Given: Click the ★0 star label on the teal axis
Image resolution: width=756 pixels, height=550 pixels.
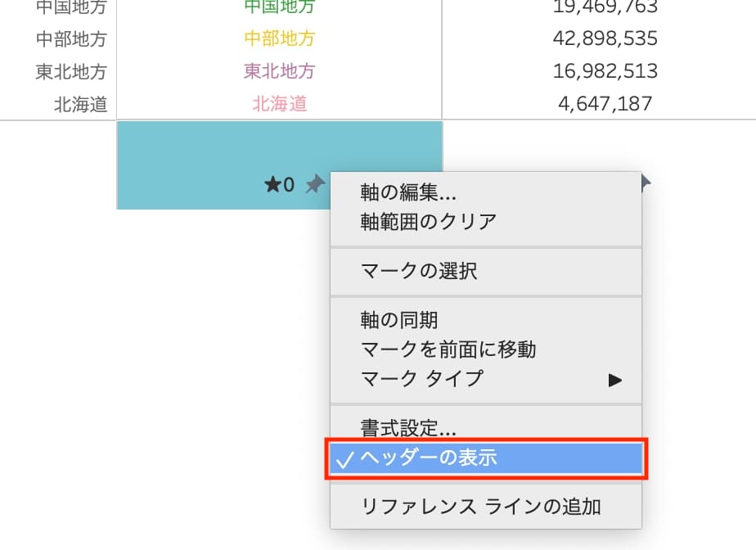Looking at the screenshot, I should pos(279,186).
